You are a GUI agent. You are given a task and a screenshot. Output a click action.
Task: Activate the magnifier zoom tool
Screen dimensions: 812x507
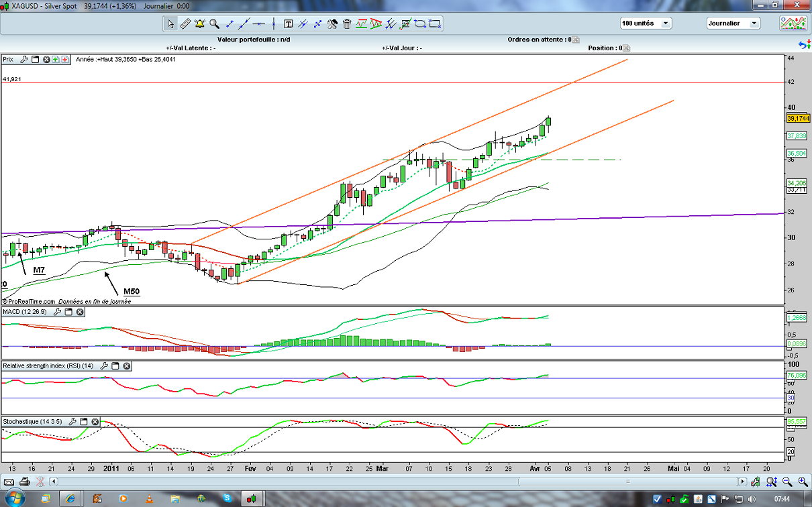click(215, 24)
